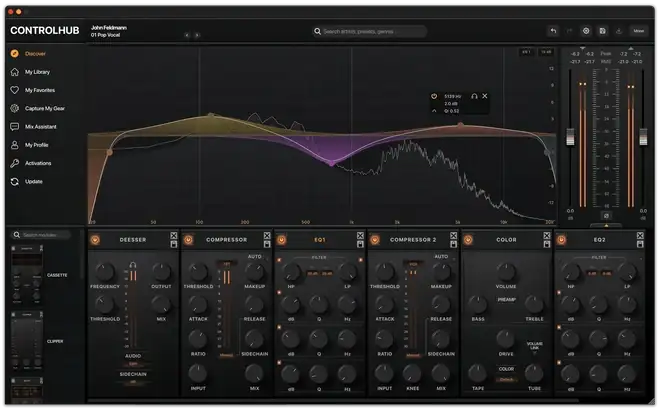Go to previous preset arrow
This screenshot has width=660, height=410.
pos(187,35)
